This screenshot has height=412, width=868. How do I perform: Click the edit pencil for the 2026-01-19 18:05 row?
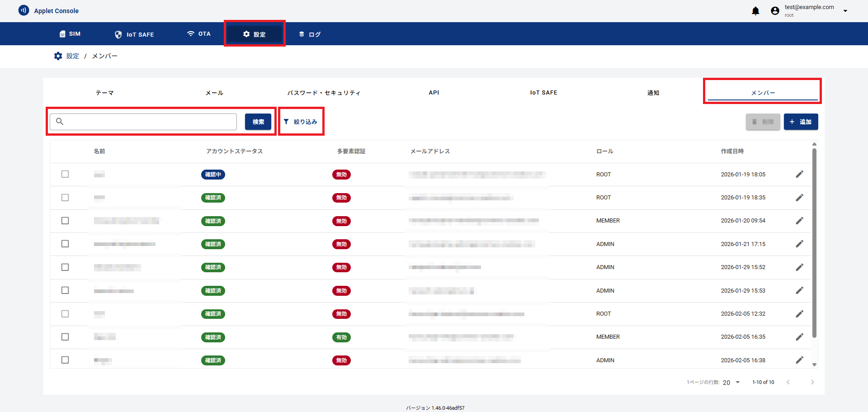pos(799,175)
